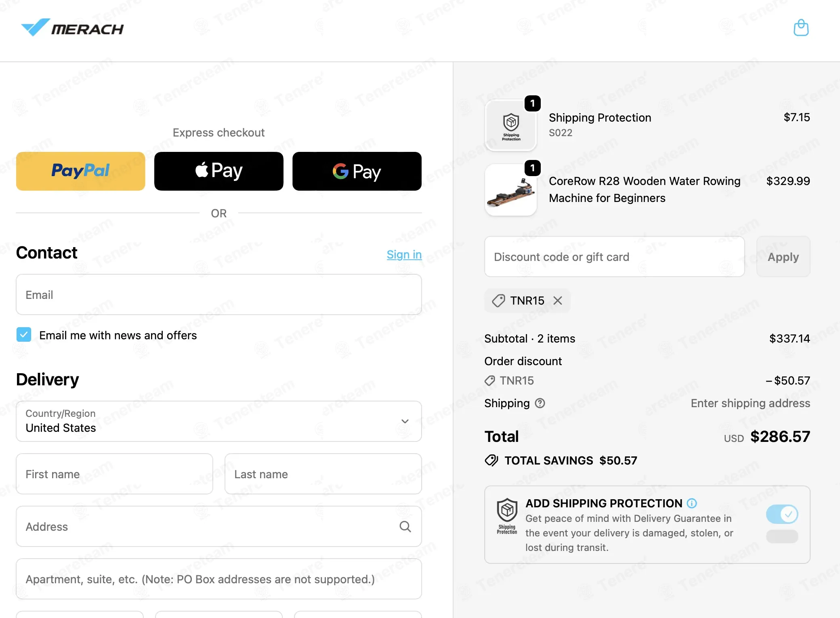Screen dimensions: 840x618
Task: Click the address search magnifier icon
Action: point(405,526)
